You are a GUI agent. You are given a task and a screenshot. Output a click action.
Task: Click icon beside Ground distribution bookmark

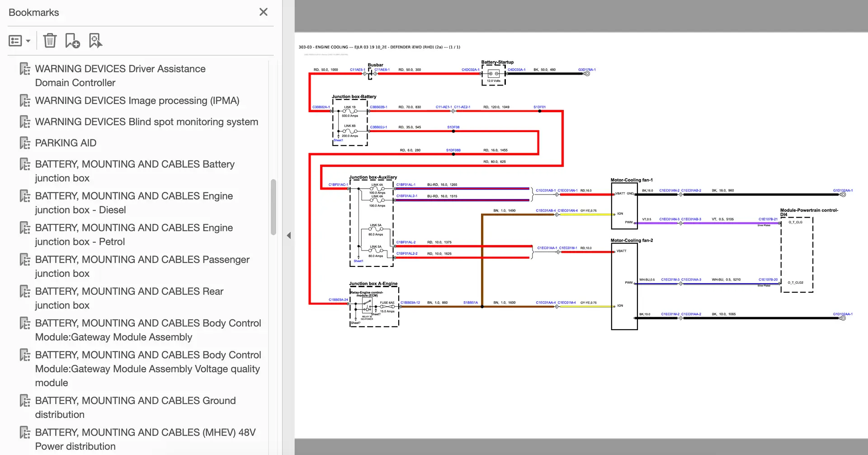coord(25,401)
